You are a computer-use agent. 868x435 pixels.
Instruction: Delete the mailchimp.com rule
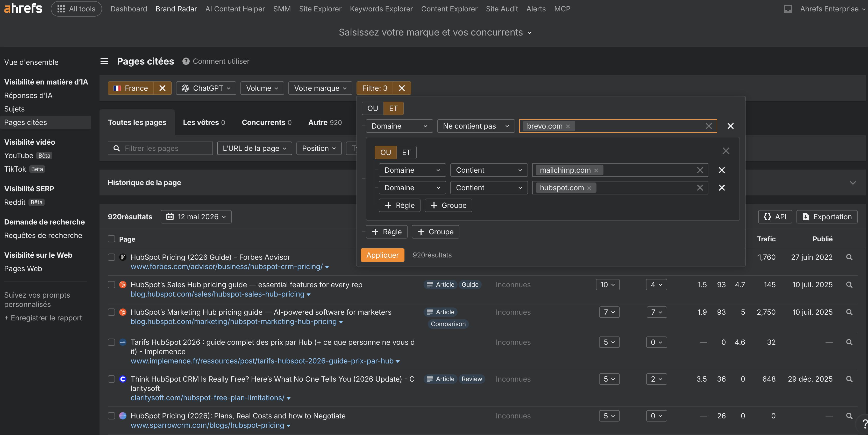click(x=721, y=170)
